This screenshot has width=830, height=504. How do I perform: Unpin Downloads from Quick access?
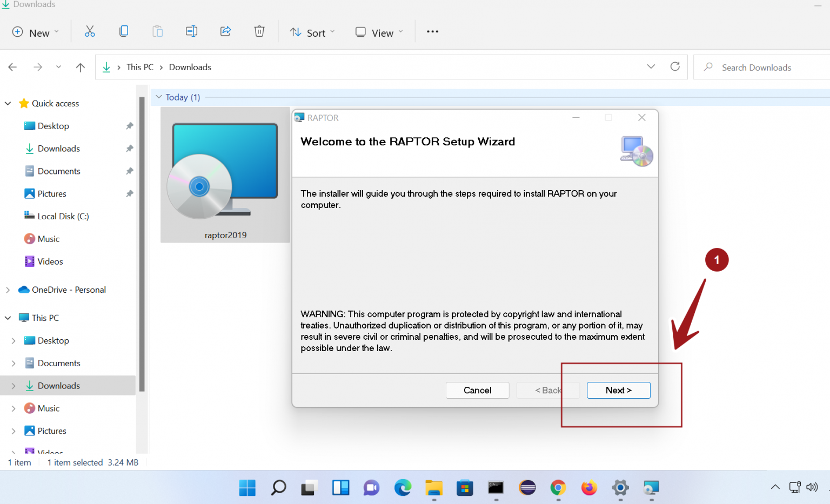coord(130,148)
